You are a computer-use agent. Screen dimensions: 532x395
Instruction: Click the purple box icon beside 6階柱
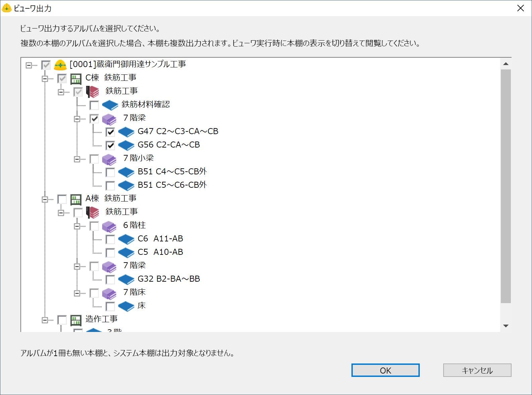click(x=109, y=226)
